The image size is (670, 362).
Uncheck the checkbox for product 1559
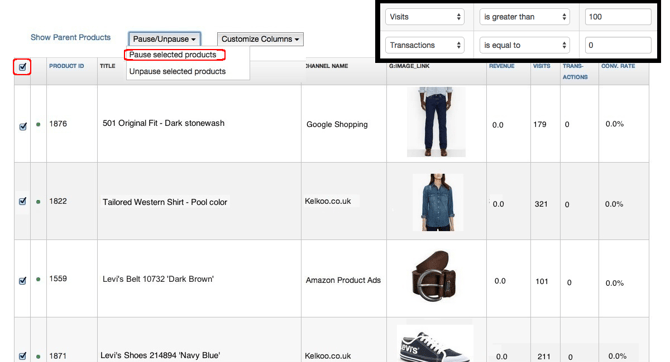pyautogui.click(x=23, y=280)
